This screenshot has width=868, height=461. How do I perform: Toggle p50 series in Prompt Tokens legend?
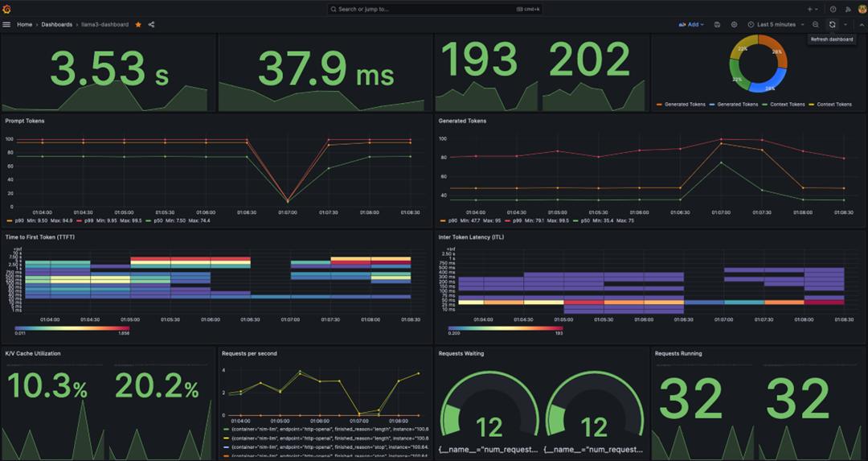pos(159,220)
